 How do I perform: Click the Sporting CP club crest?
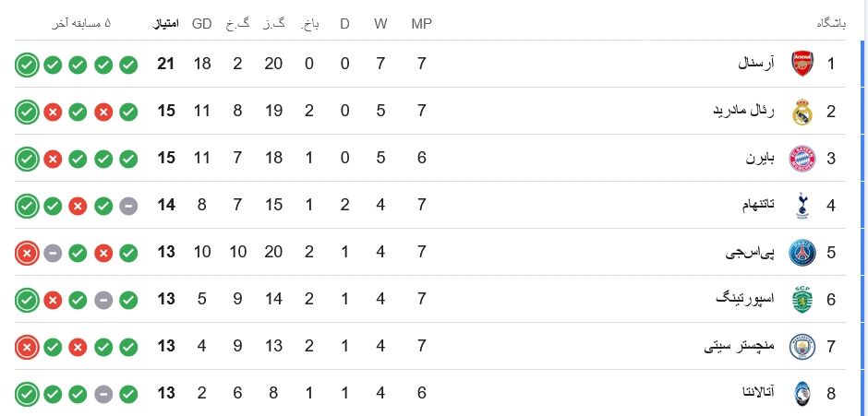[x=802, y=299]
